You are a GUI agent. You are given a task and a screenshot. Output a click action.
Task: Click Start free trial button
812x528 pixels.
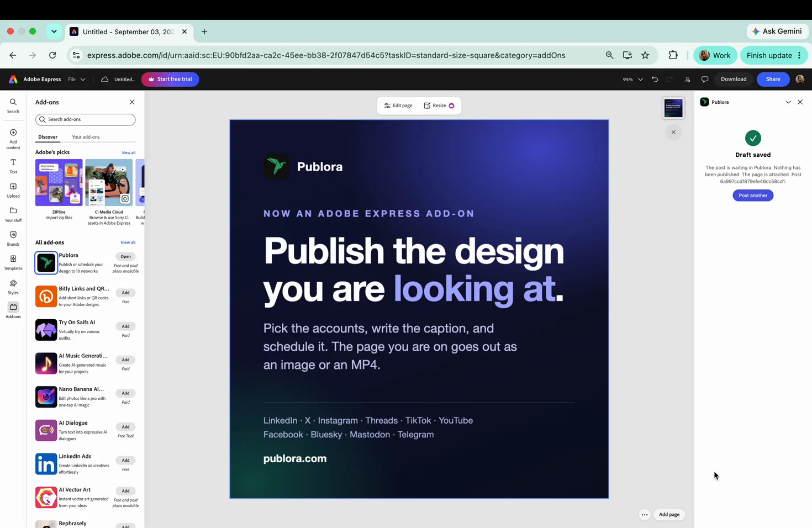170,80
